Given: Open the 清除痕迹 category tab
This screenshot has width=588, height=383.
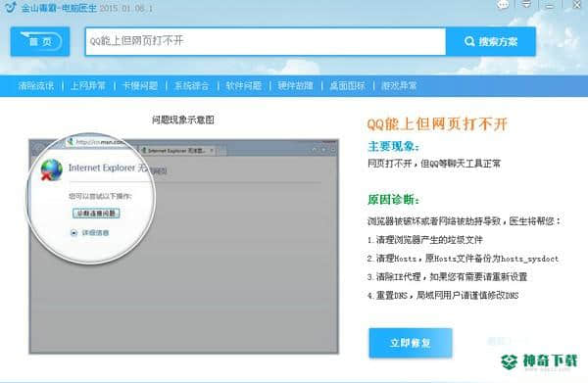Looking at the screenshot, I should coord(36,86).
